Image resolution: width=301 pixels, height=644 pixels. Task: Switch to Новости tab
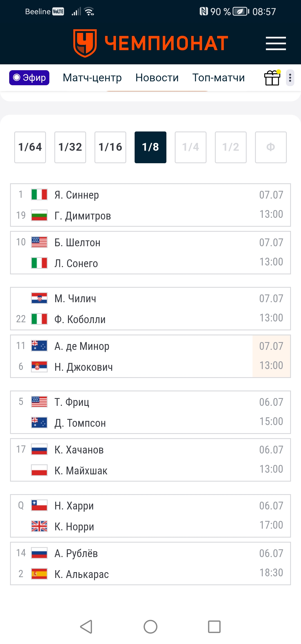(x=157, y=78)
